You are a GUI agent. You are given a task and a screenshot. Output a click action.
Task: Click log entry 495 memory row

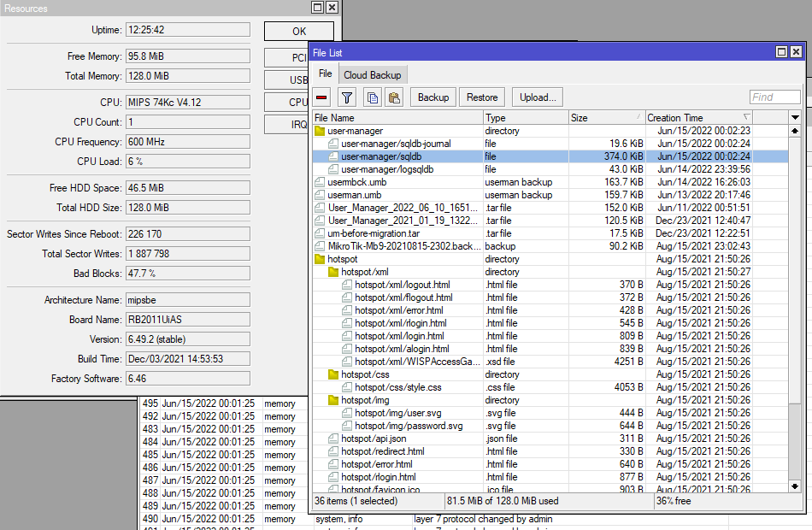225,403
